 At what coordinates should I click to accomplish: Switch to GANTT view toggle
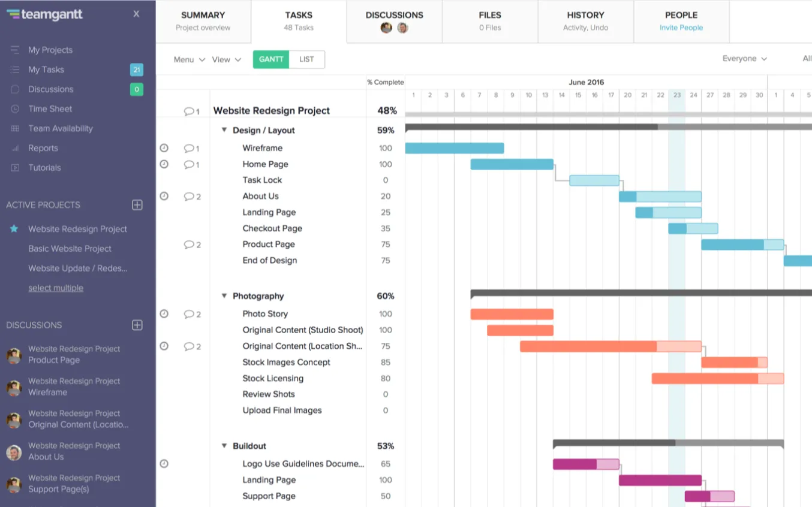[x=271, y=59]
